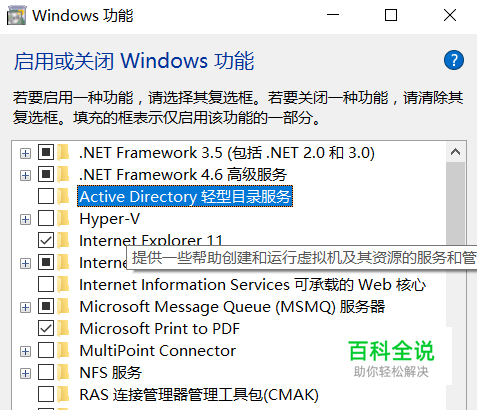Click the scrollbar up arrow
This screenshot has width=477, height=410.
(455, 152)
